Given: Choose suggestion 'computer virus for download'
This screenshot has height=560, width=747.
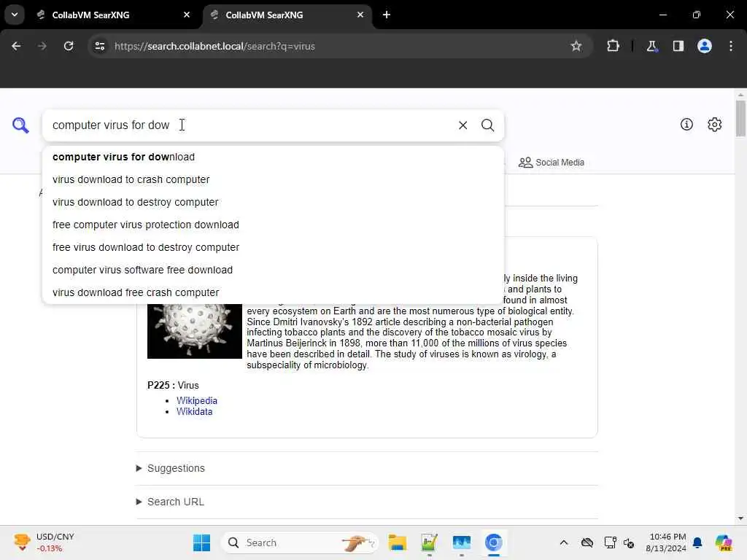Looking at the screenshot, I should (x=273, y=157).
